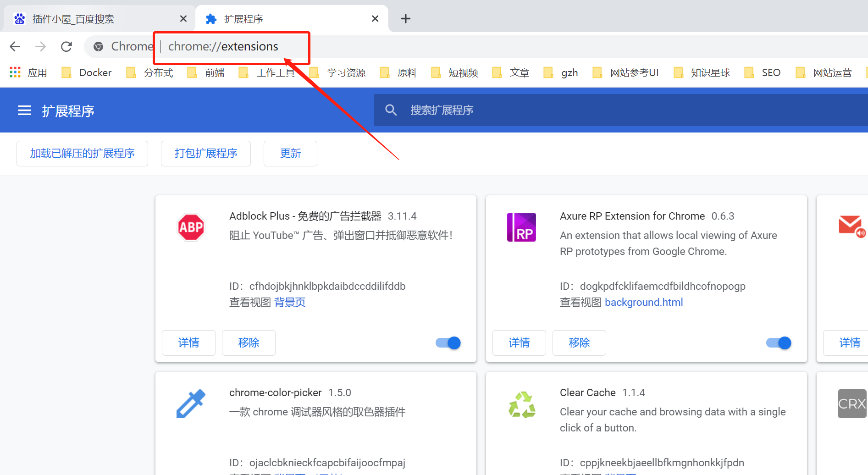Click the search magnifier icon
This screenshot has height=475, width=868.
[x=391, y=110]
